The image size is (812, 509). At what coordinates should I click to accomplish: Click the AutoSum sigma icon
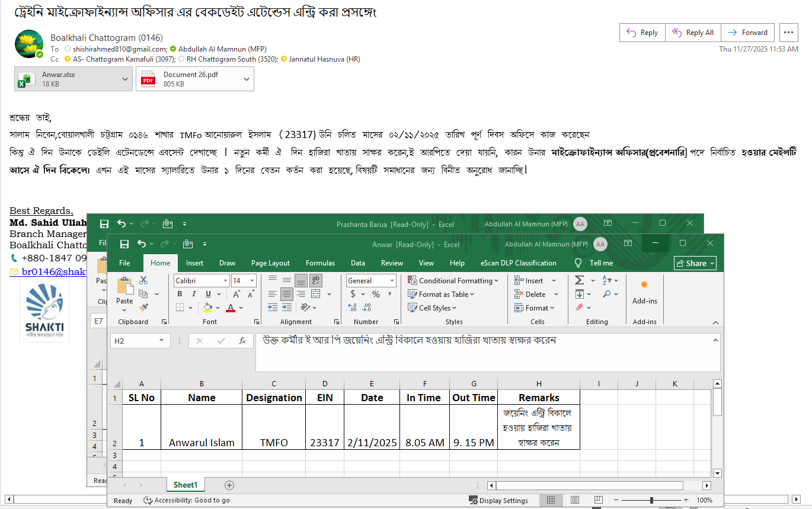tap(579, 280)
